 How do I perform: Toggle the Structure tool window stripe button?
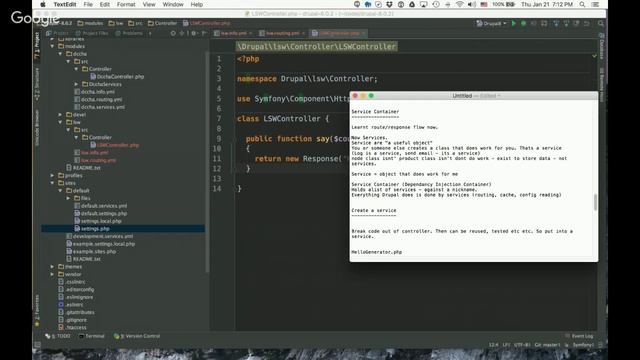(37, 84)
